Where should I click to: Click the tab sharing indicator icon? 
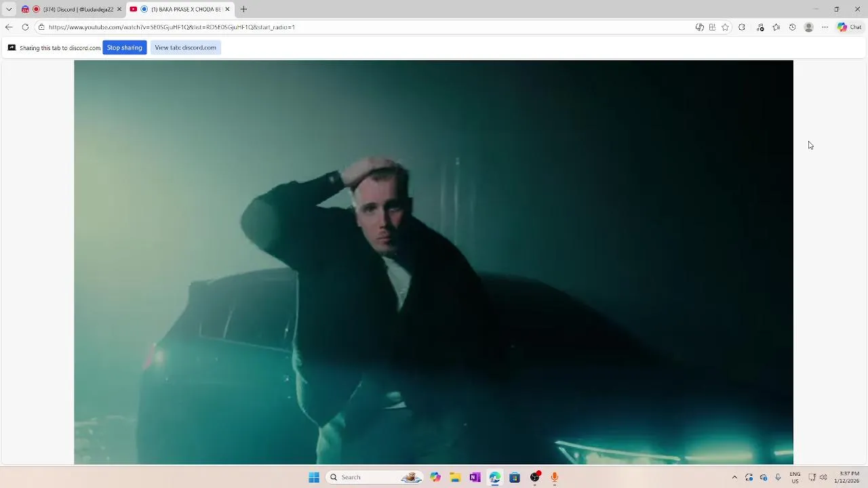[x=12, y=47]
